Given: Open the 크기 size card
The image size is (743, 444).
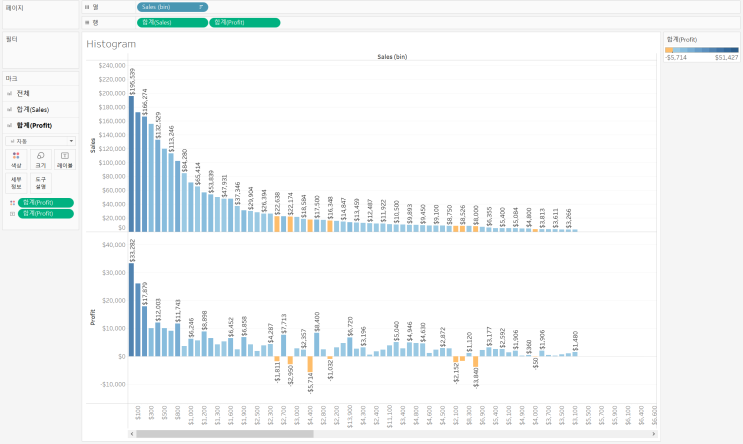Looking at the screenshot, I should click(41, 160).
